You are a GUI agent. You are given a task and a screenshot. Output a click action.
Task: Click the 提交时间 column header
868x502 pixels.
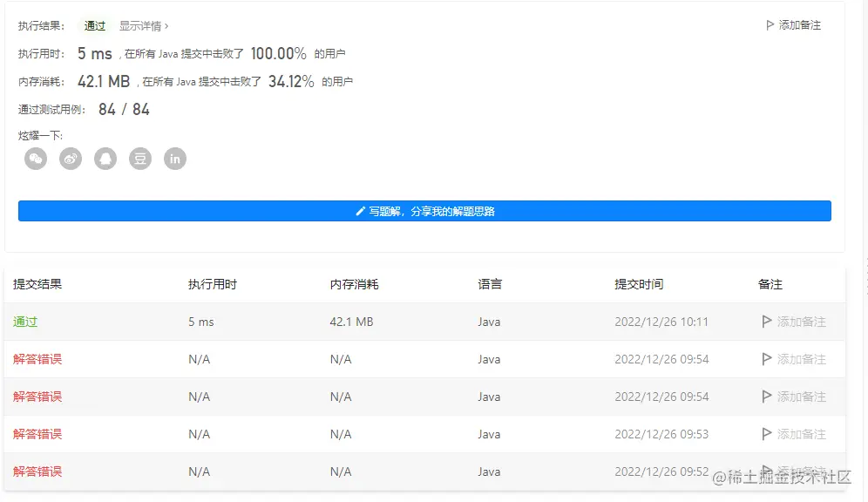click(639, 284)
